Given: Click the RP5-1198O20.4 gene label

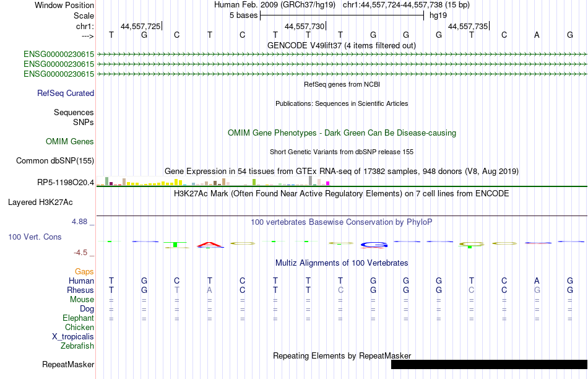Looking at the screenshot, I should point(66,183).
